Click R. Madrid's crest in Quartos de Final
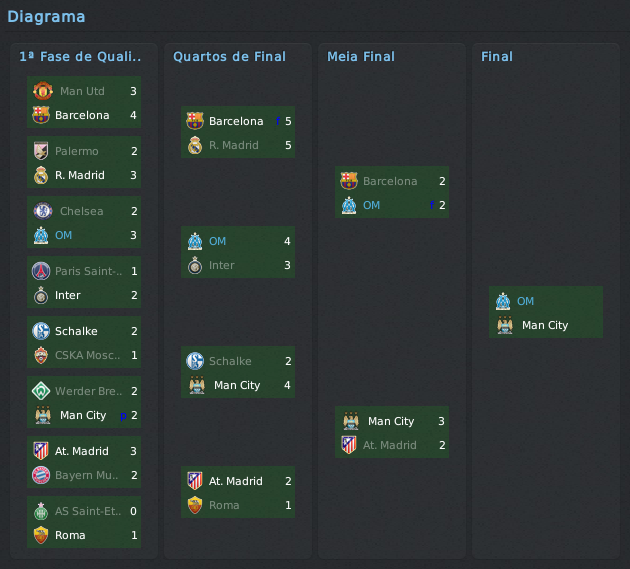This screenshot has height=569, width=630. click(x=195, y=145)
